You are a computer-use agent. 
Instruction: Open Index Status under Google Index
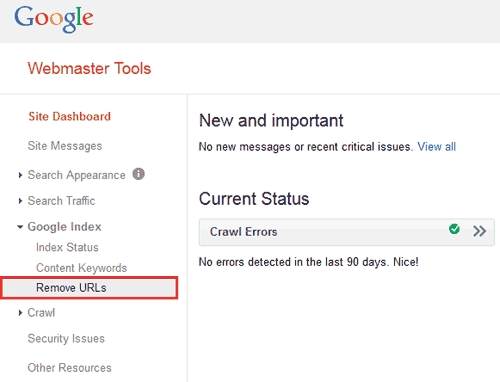67,247
